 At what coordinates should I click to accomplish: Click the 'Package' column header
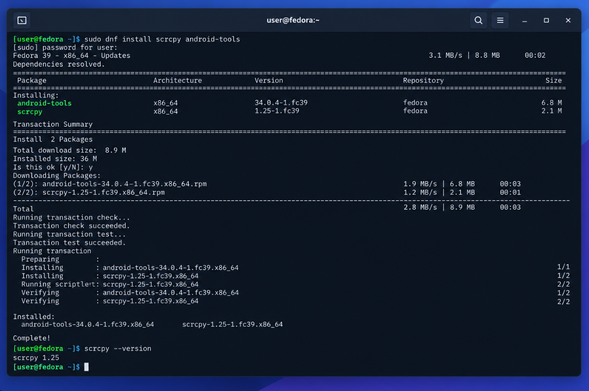[x=32, y=80]
